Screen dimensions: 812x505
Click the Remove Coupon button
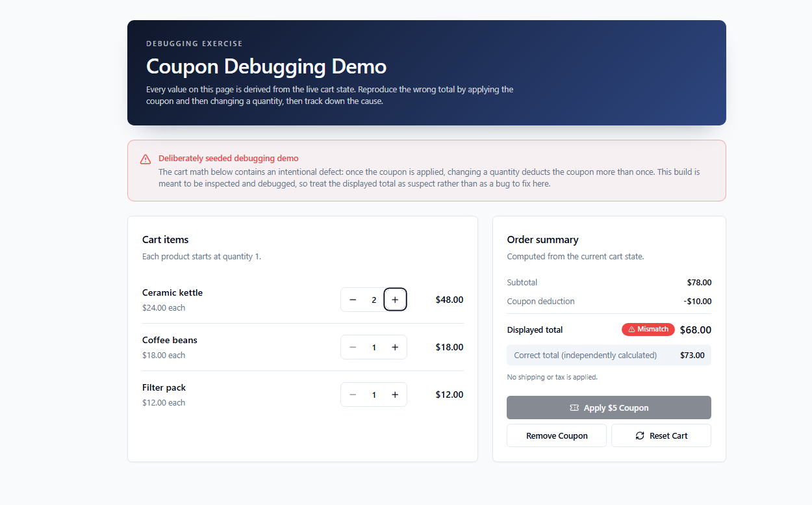point(557,435)
